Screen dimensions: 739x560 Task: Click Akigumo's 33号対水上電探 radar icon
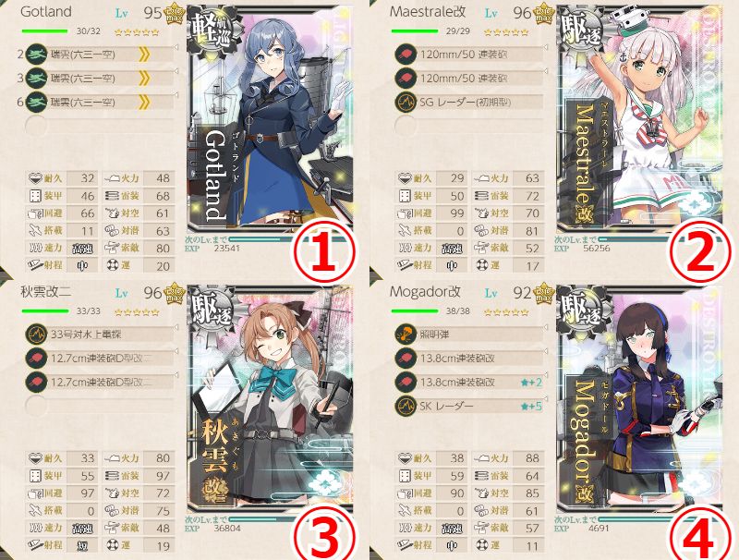click(x=36, y=335)
